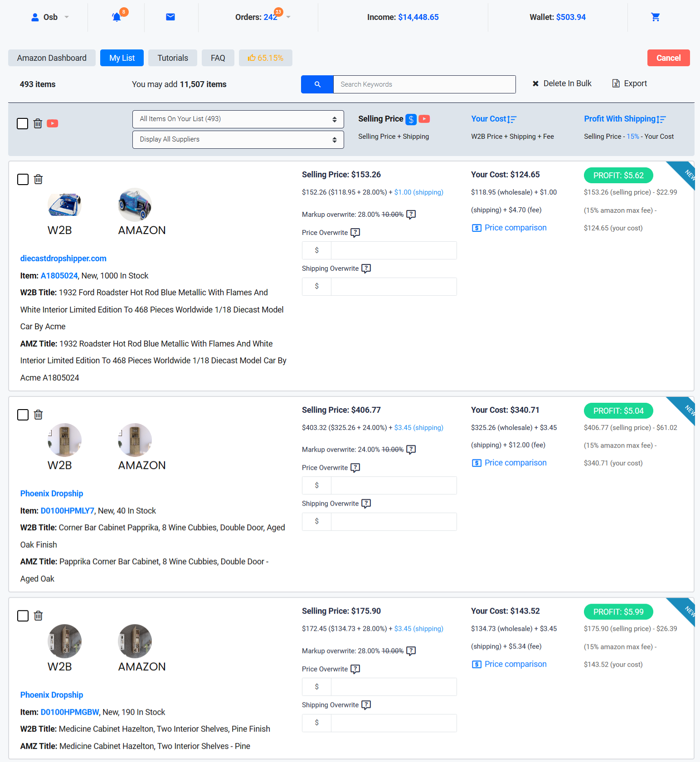This screenshot has width=700, height=762.
Task: Click AMAZON thumbnail of corner bar cabinet
Action: (x=135, y=440)
